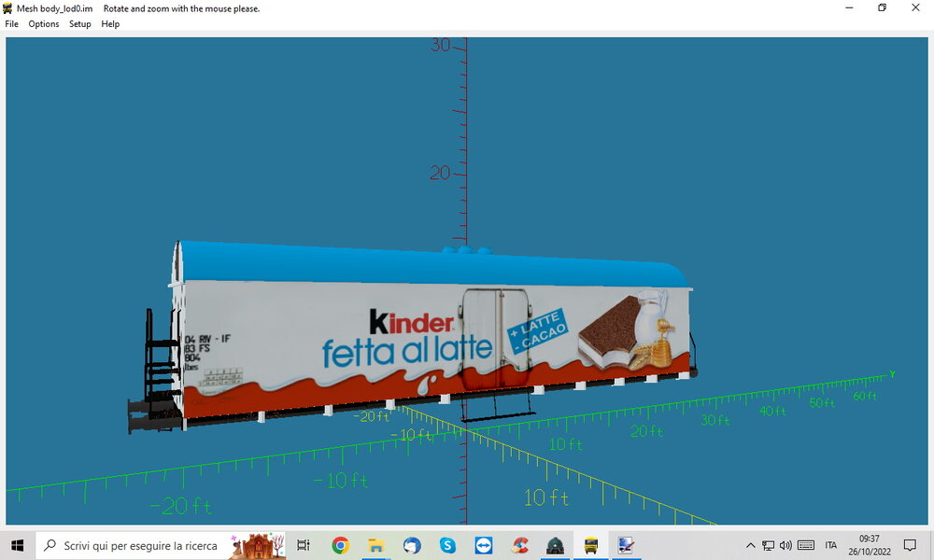Minimize the Mesh body_lod0.im window
This screenshot has height=560, width=934.
point(849,7)
